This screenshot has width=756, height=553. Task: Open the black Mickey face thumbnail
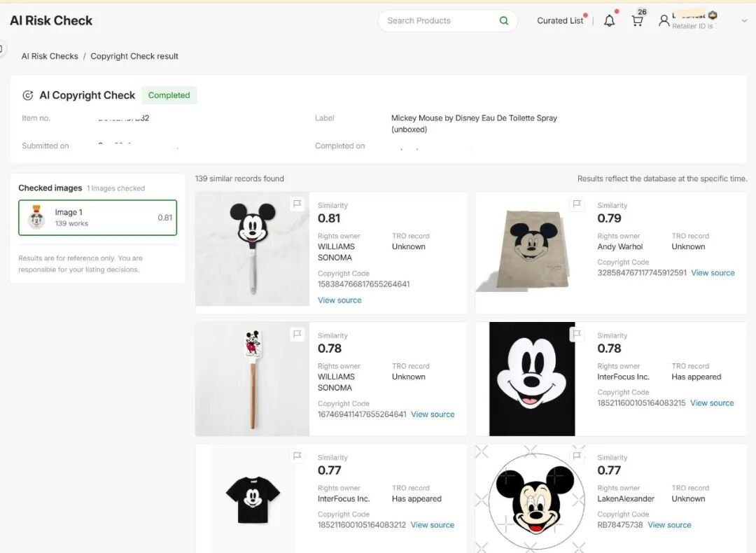click(x=532, y=379)
